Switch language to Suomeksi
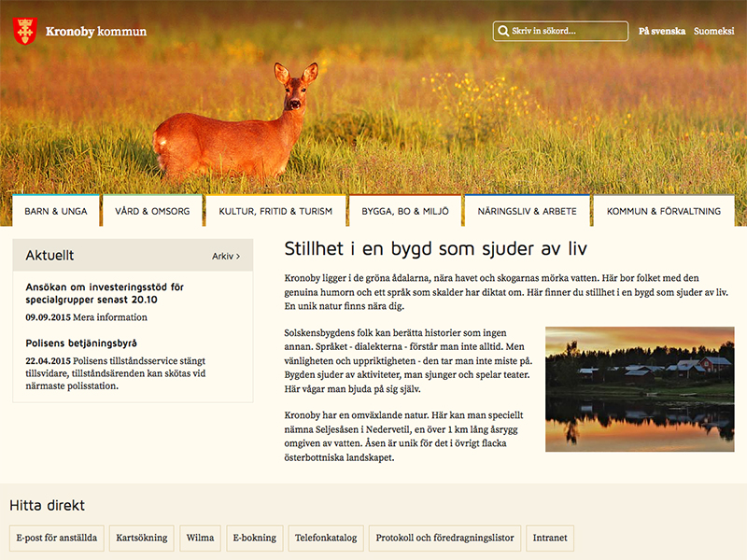Screen dimensions: 747x560 click(x=713, y=31)
